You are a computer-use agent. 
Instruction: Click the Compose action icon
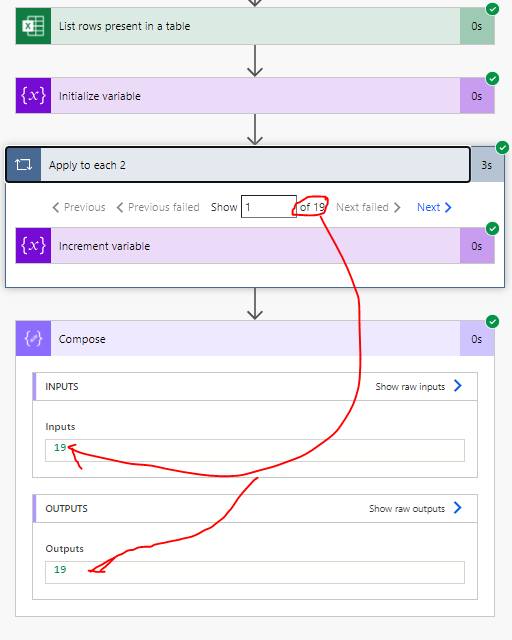[x=33, y=339]
